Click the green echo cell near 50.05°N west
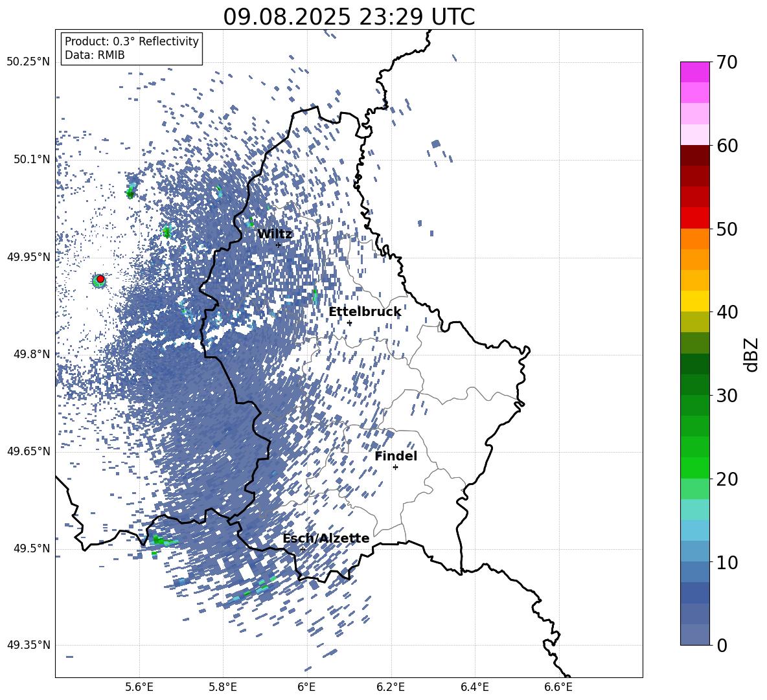 [130, 192]
